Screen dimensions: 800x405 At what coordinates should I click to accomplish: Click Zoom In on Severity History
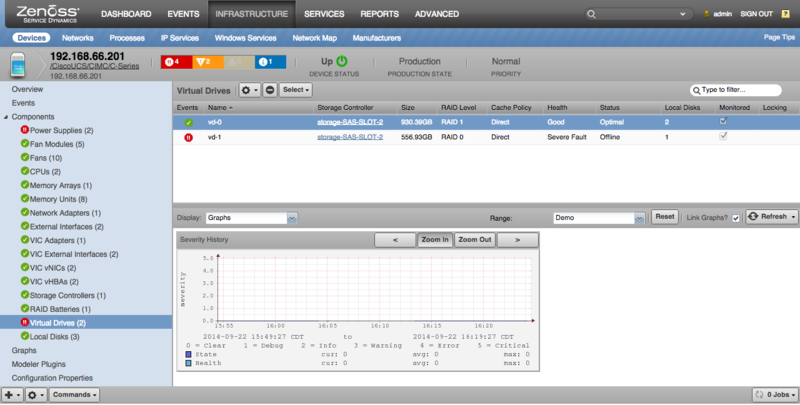pos(435,240)
